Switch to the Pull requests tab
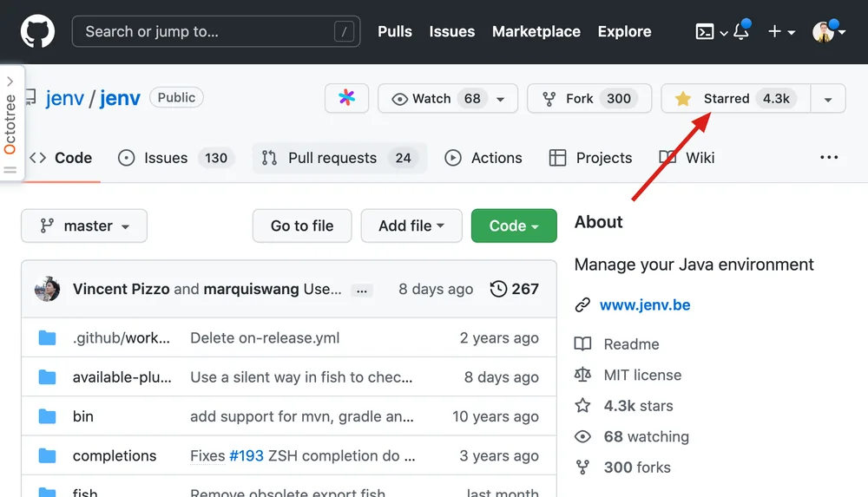 pyautogui.click(x=339, y=158)
